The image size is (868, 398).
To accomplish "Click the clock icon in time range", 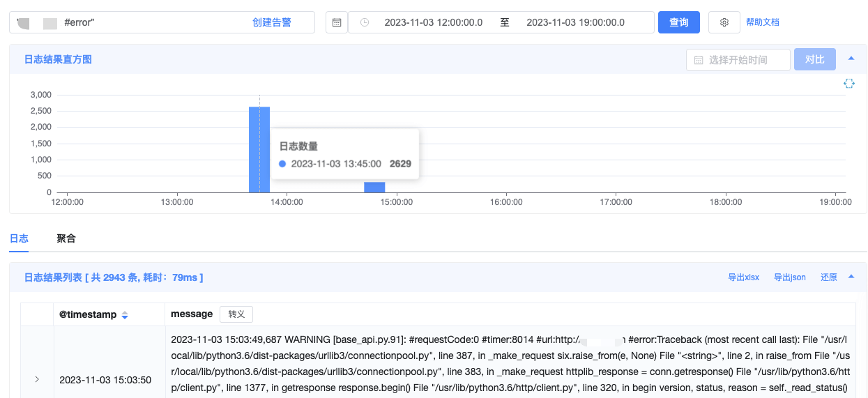I will [365, 22].
